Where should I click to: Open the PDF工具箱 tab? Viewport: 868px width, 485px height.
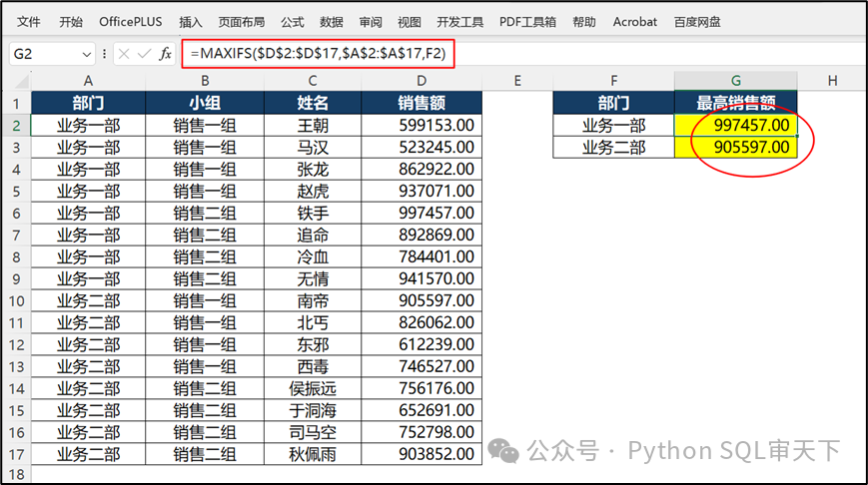(x=527, y=21)
